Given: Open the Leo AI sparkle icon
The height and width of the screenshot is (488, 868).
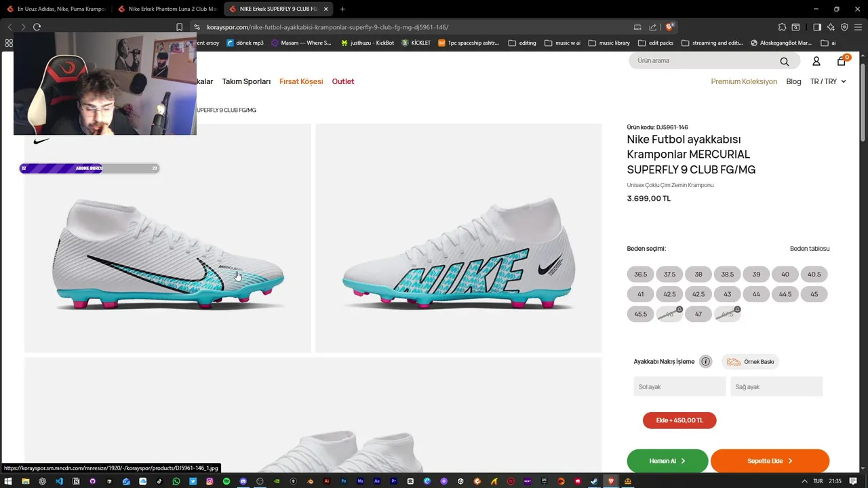Looking at the screenshot, I should (831, 27).
